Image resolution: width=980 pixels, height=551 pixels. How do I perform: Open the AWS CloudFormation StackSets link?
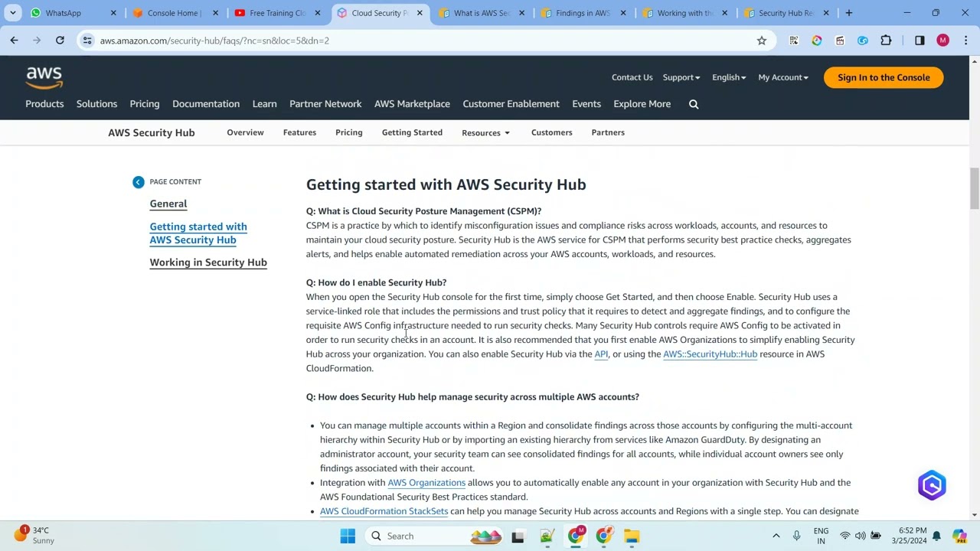point(384,511)
